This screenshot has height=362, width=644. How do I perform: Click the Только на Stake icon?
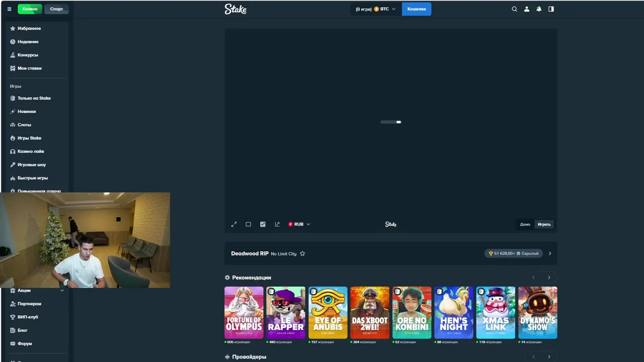click(x=13, y=98)
